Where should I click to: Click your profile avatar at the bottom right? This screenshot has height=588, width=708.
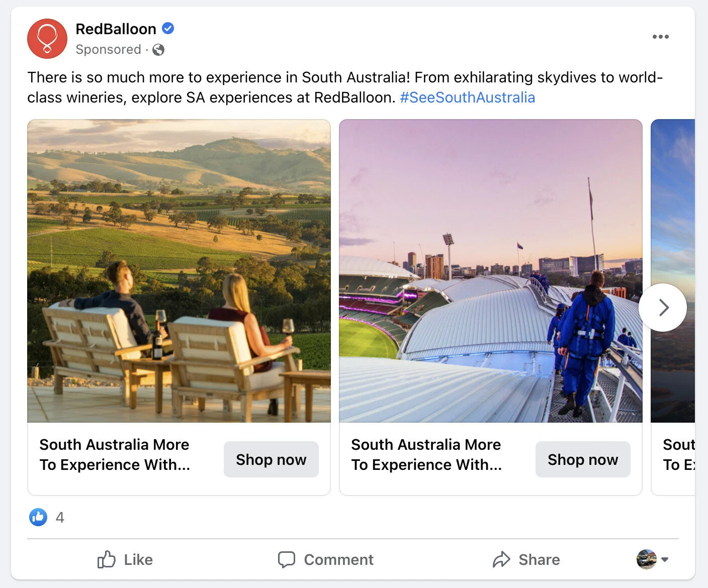click(647, 559)
